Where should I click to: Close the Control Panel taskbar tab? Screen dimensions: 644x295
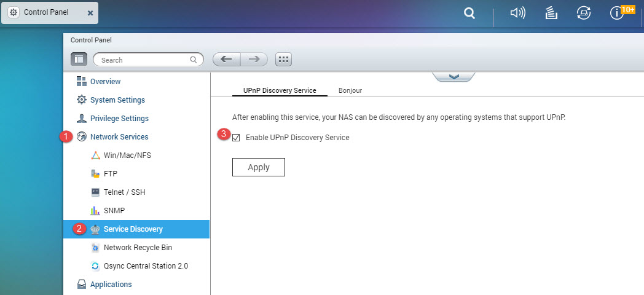(x=90, y=13)
